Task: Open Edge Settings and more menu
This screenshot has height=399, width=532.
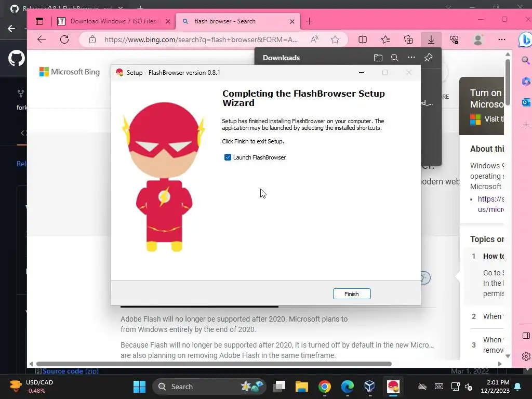Action: point(502,39)
